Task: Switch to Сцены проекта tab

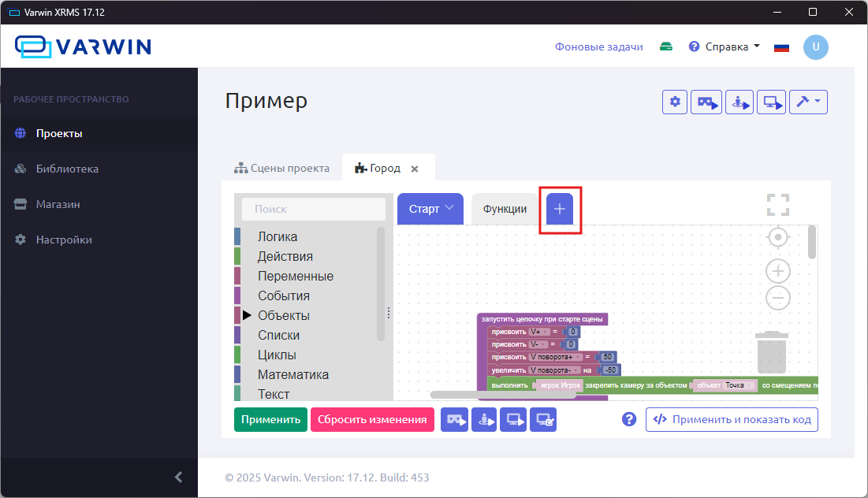Action: point(282,168)
